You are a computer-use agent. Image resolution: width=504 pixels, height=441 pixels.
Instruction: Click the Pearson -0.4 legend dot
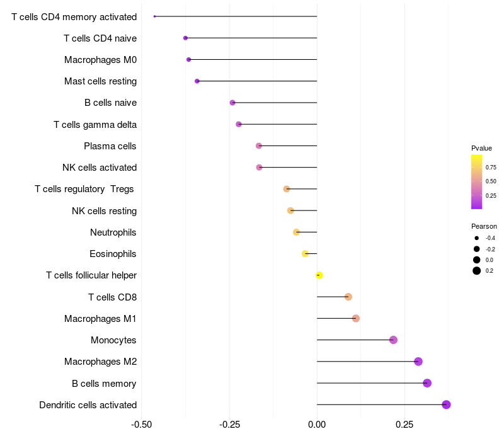click(x=477, y=238)
